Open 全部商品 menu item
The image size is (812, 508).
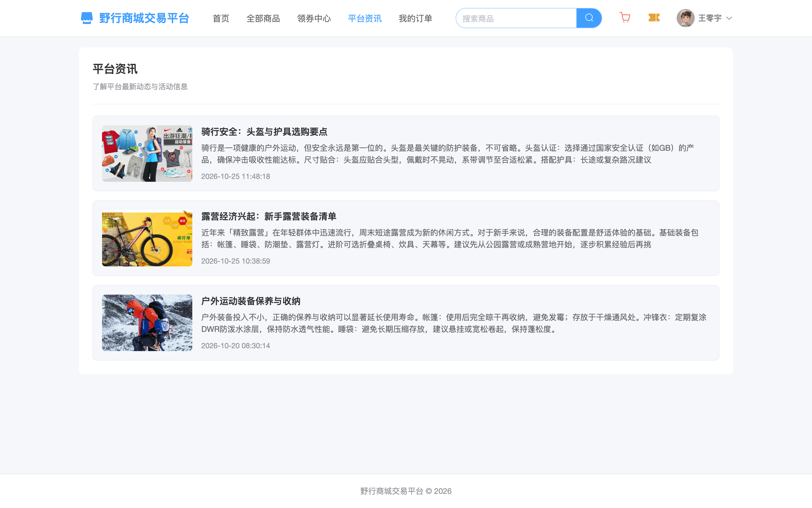[x=263, y=18]
